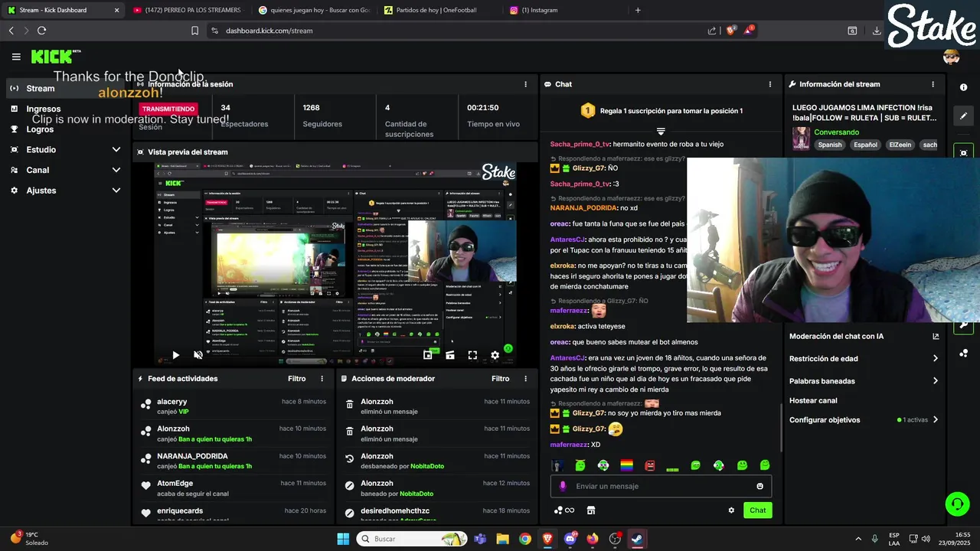Screen dimensions: 980x551
Task: Share this page from the address bar
Action: pos(712,31)
